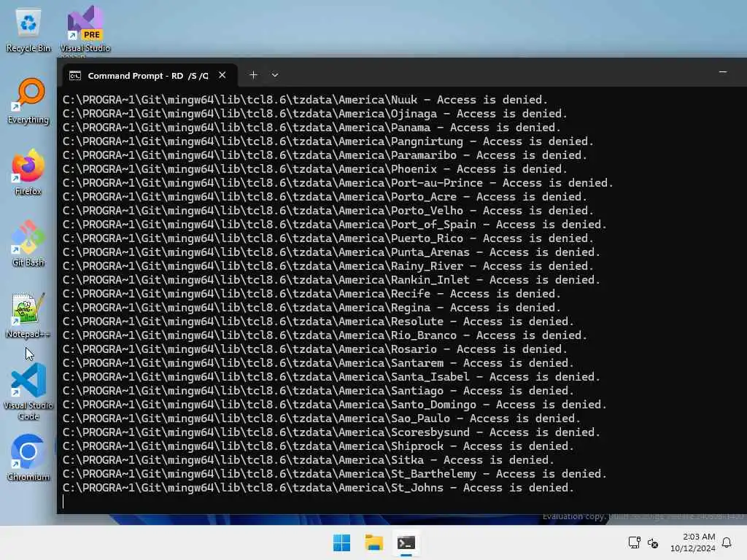
Task: Minimize the terminal window
Action: pos(723,72)
